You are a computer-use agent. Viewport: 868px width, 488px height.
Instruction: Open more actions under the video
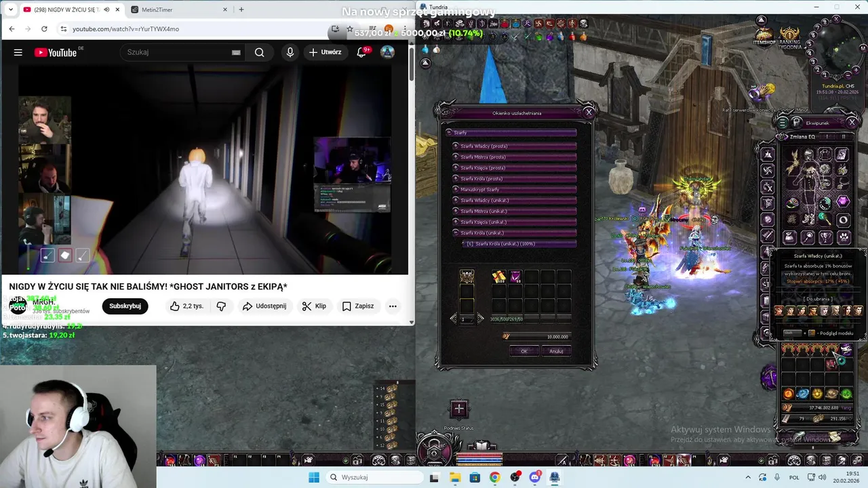coord(393,306)
